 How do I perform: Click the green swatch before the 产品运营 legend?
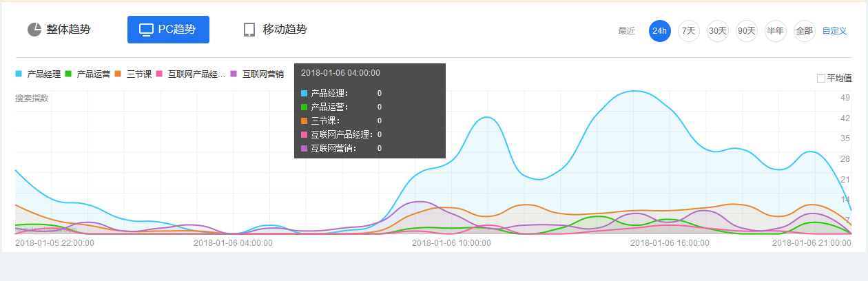click(x=68, y=74)
